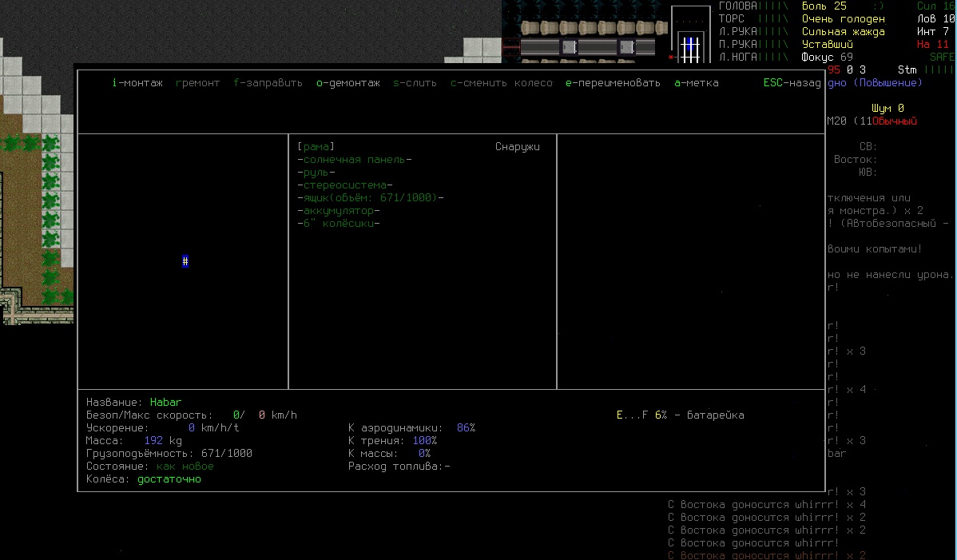Viewport: 957px width, 560px height.
Task: Click the bottom log line whirrr! x 4
Action: (x=767, y=505)
